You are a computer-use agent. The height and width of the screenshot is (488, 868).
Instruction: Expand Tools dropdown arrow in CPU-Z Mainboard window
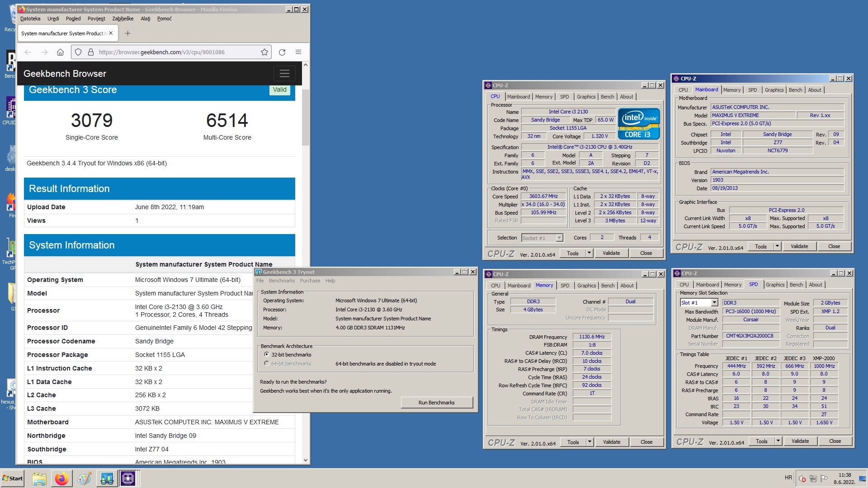(x=778, y=247)
